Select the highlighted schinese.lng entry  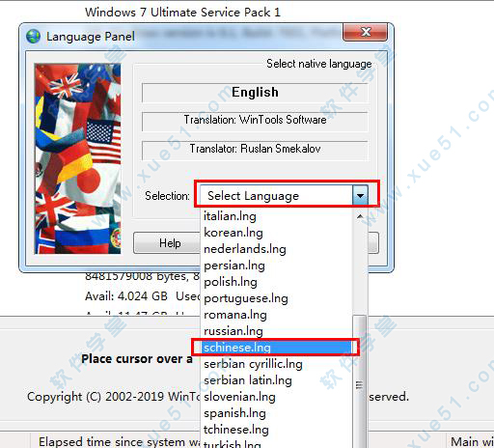pos(277,348)
